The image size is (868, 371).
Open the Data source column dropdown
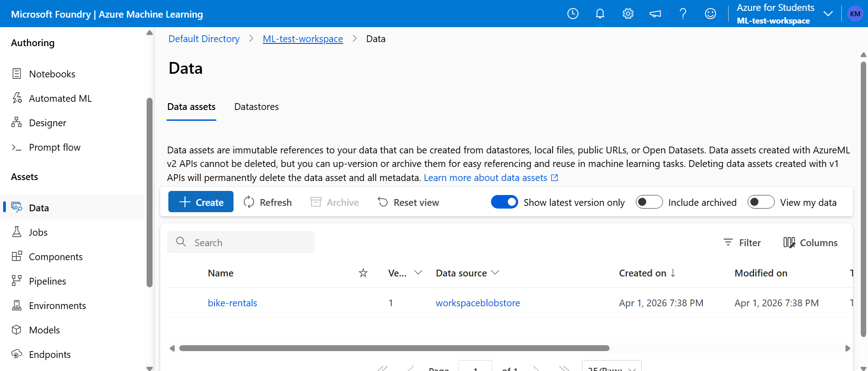tap(495, 272)
